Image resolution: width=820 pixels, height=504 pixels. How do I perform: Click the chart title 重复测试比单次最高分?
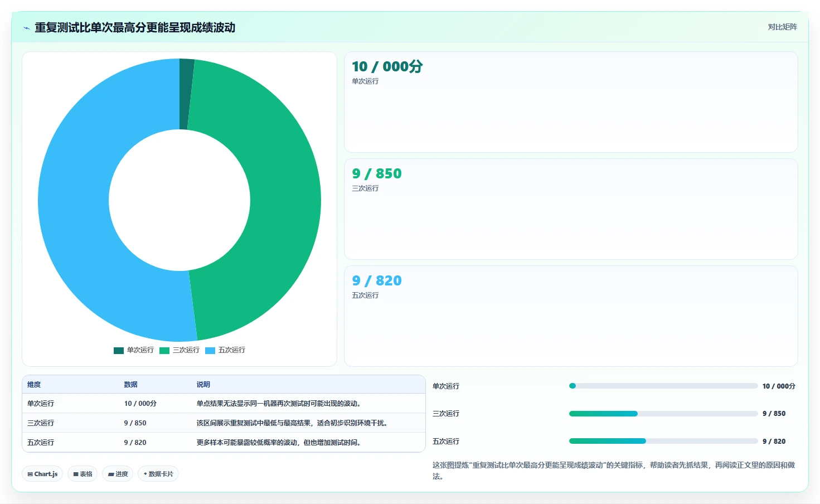tap(135, 27)
